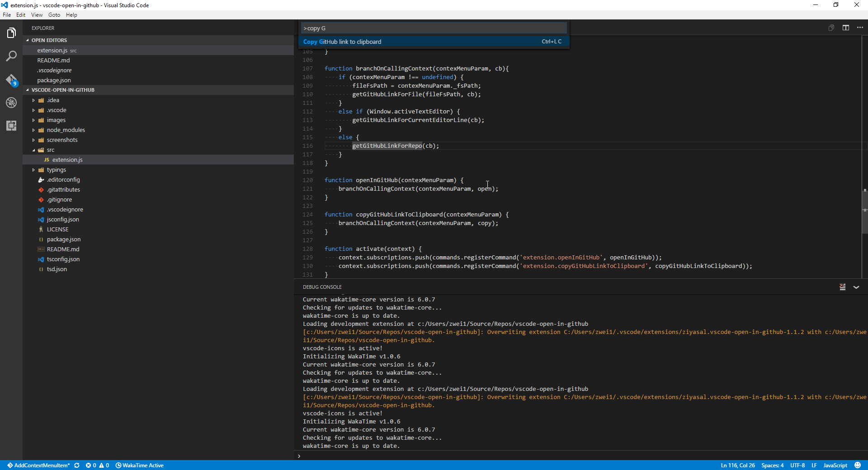The image size is (868, 470).
Task: Click the VS Code logo in the title bar
Action: [5, 5]
